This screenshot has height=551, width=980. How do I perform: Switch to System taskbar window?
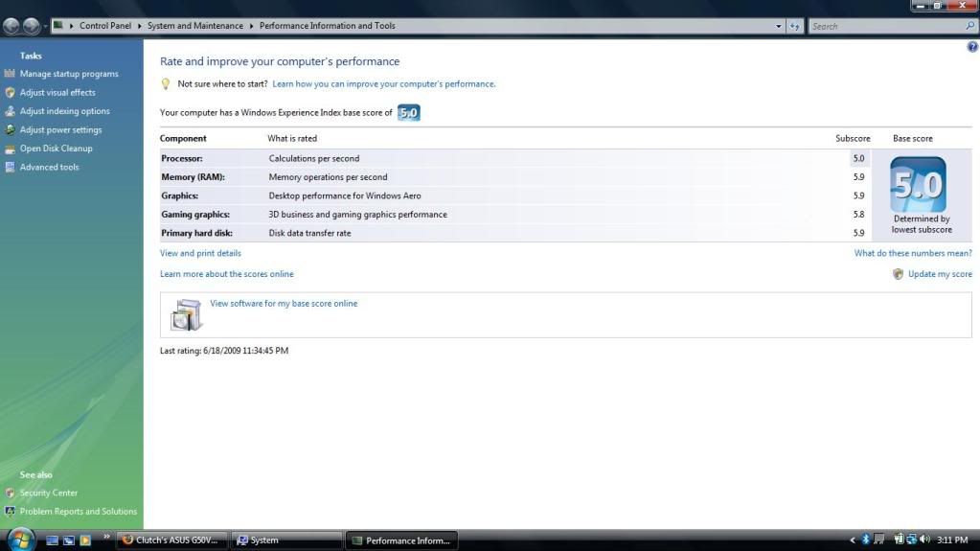click(286, 540)
